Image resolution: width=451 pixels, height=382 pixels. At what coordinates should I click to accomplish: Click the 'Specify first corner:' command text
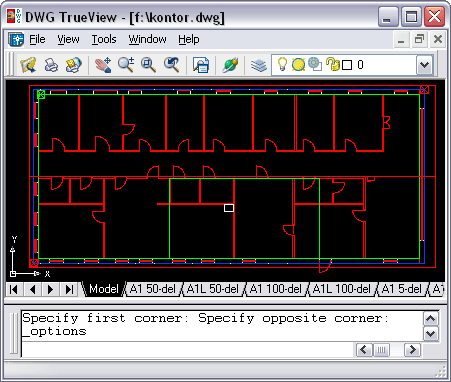tap(105, 318)
